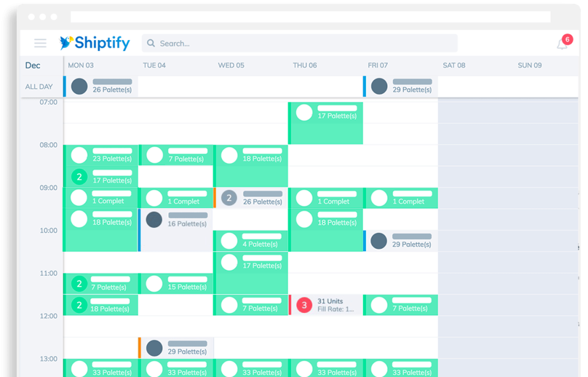Open the hamburger navigation menu
The width and height of the screenshot is (588, 377).
coord(40,43)
